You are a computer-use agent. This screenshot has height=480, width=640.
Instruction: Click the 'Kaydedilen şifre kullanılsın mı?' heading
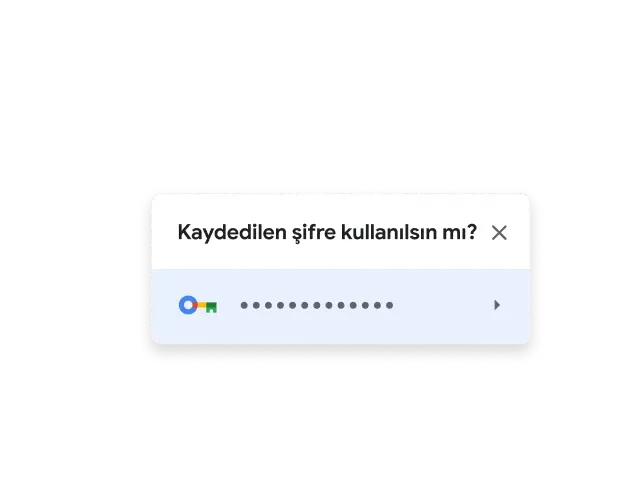(x=327, y=232)
